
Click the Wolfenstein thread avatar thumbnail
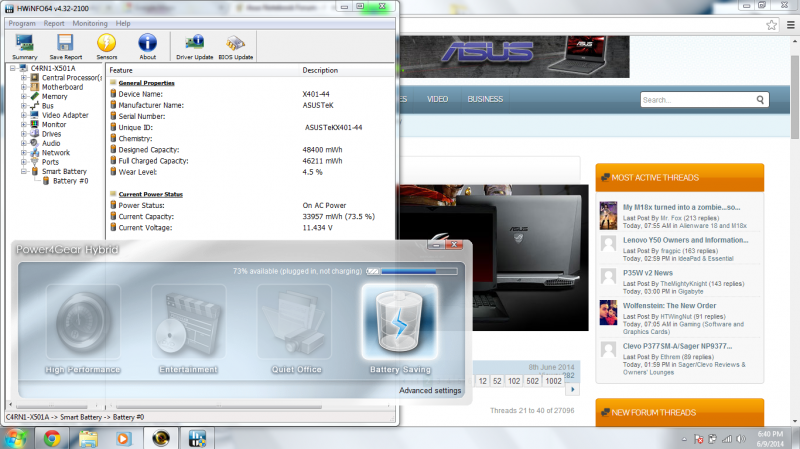[x=608, y=313]
